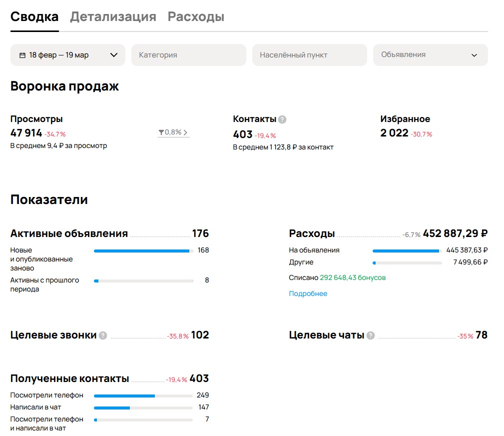Click the Показатели heading

point(49,199)
